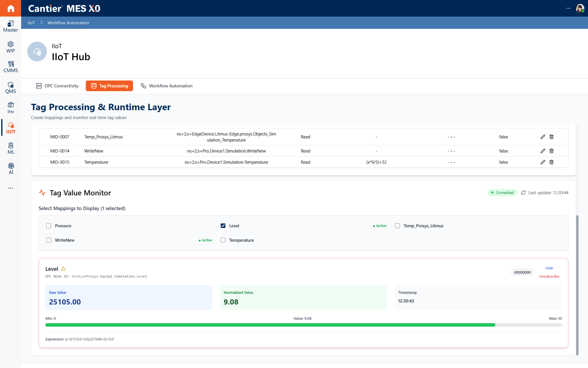This screenshot has width=588, height=368.
Task: Click the Connected status badge
Action: 502,193
